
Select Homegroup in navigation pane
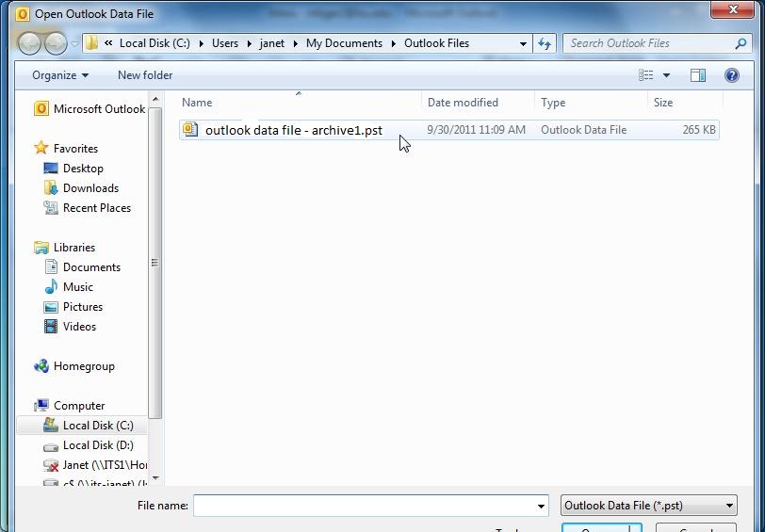(84, 366)
